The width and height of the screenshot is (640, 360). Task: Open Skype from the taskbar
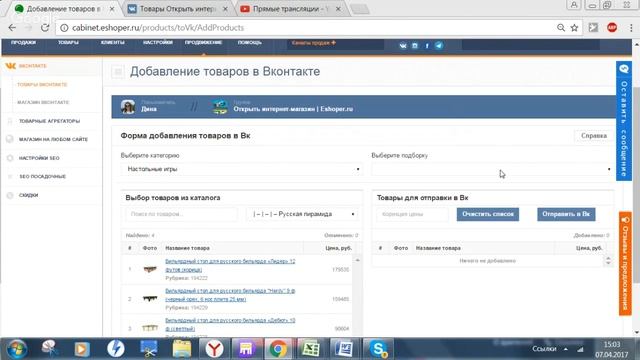click(x=378, y=349)
